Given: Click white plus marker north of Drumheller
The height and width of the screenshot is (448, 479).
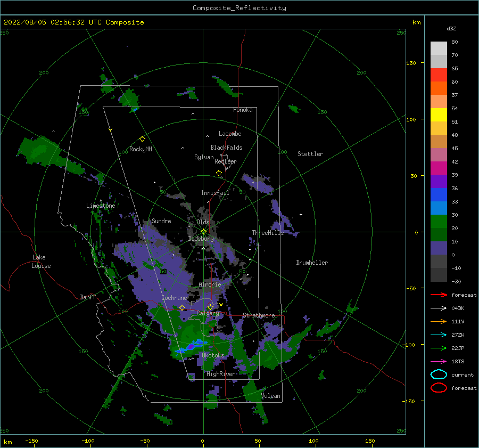Looking at the screenshot, I should [x=301, y=214].
